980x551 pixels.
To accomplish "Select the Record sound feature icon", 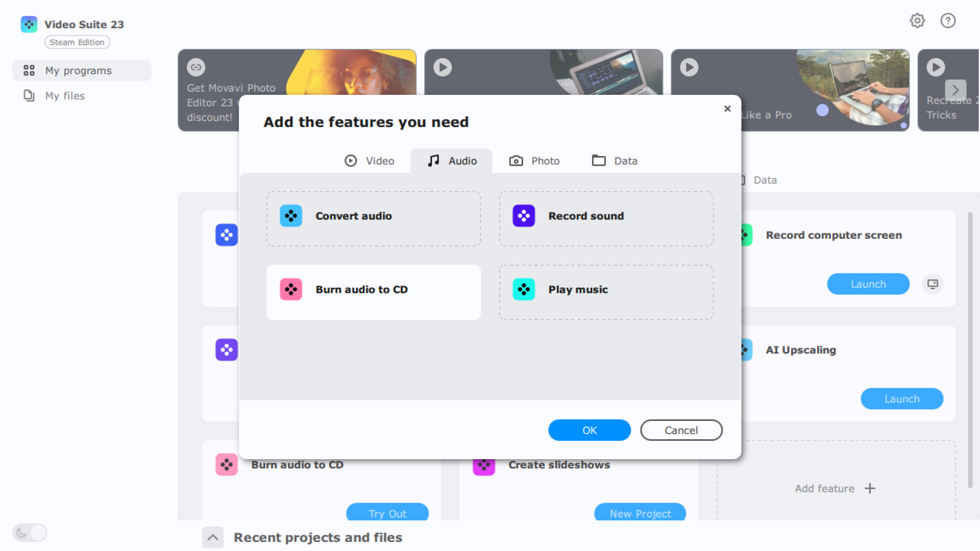I will (524, 215).
